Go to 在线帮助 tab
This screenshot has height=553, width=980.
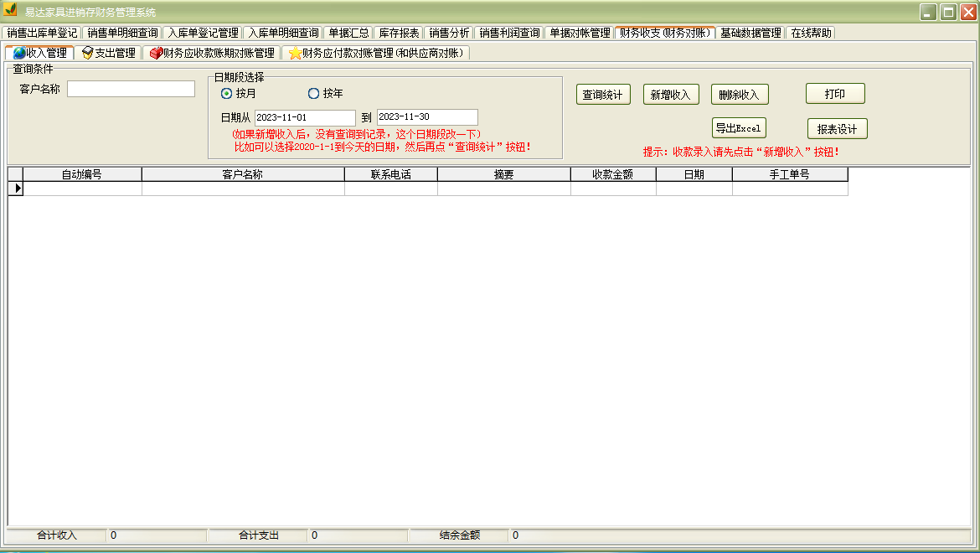coord(811,33)
